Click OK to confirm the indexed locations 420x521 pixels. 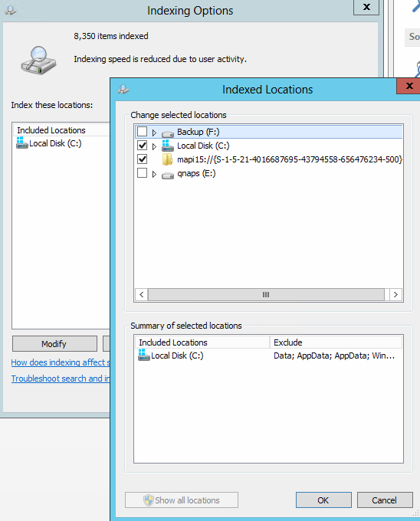point(323,500)
